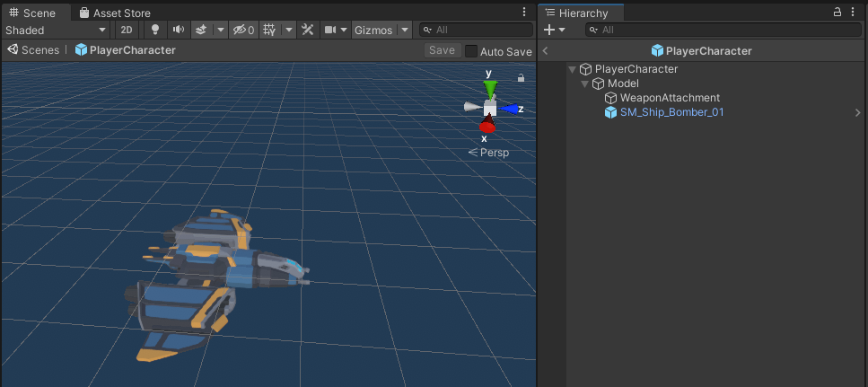Click the PlayerCharacter prefab header in Hierarchy
Image resolution: width=868 pixels, height=387 pixels.
(702, 51)
